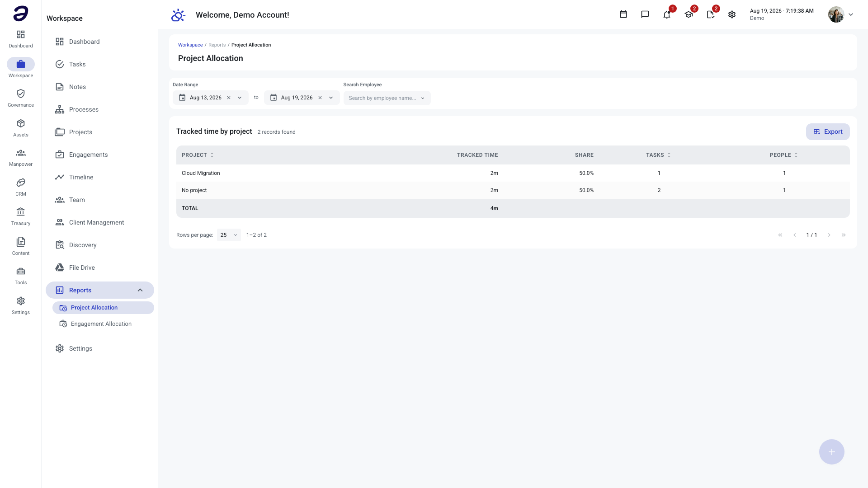Open Settings in Workspace menu
The height and width of the screenshot is (488, 868).
point(100,348)
